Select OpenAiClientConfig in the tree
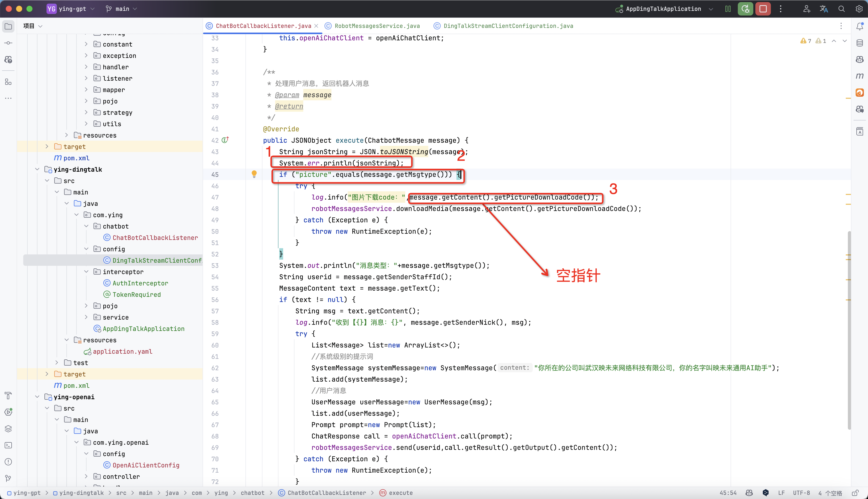Screen dimensions: 868x499 (141, 465)
